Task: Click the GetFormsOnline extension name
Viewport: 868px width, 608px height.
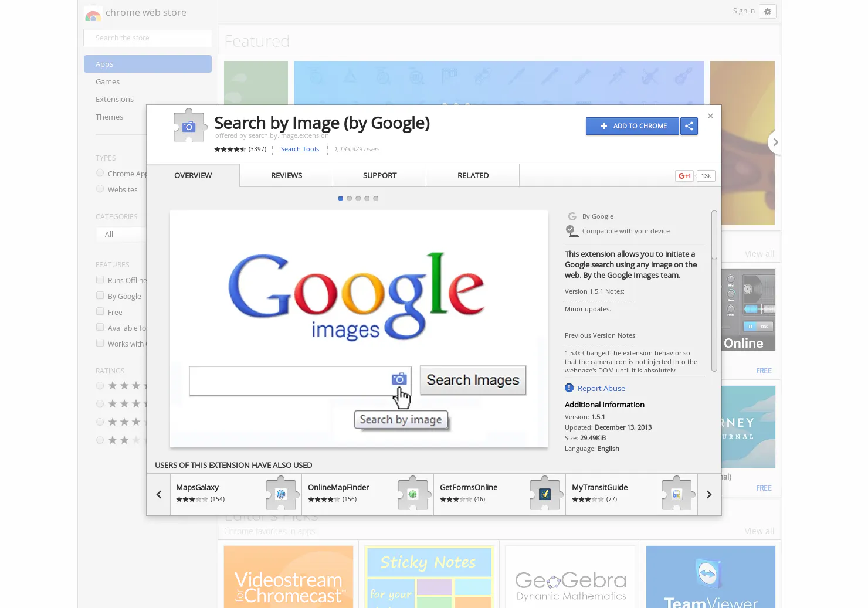Action: point(469,487)
